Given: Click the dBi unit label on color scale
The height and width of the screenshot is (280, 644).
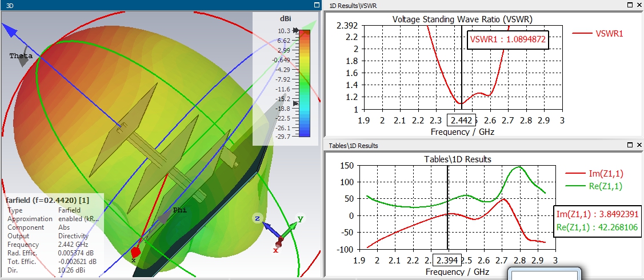Looking at the screenshot, I should point(285,19).
